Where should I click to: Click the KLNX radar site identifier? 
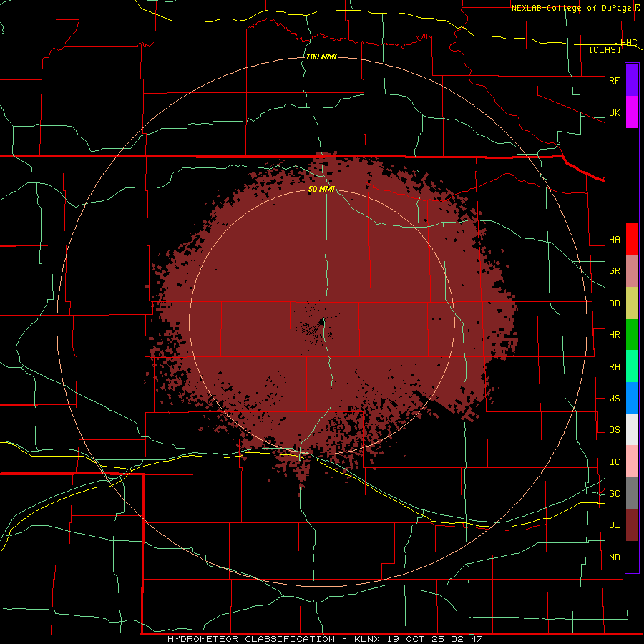(367, 639)
